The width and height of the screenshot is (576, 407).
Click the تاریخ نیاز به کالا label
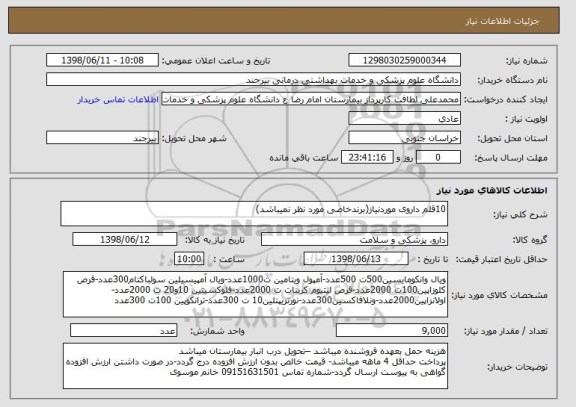(x=215, y=240)
